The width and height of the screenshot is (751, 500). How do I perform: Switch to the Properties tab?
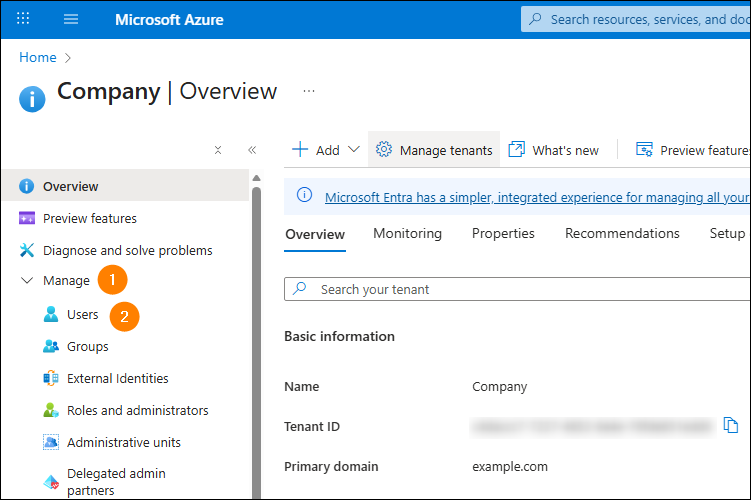point(503,233)
